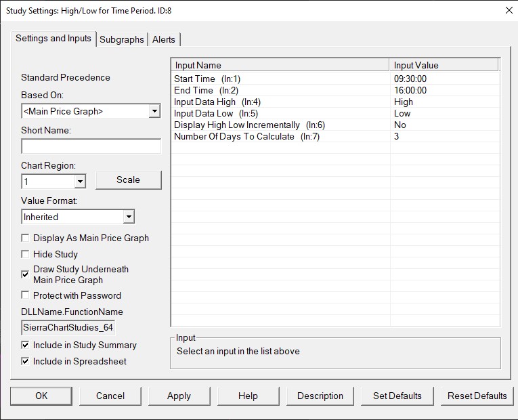This screenshot has height=420, width=518.
Task: Uncheck Include in Study Summary
Action: 25,345
